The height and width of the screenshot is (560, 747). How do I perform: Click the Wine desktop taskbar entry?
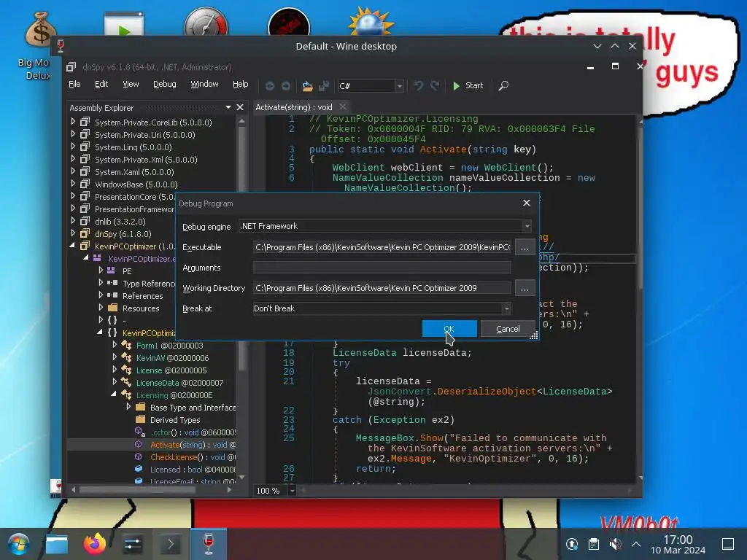pos(208,544)
